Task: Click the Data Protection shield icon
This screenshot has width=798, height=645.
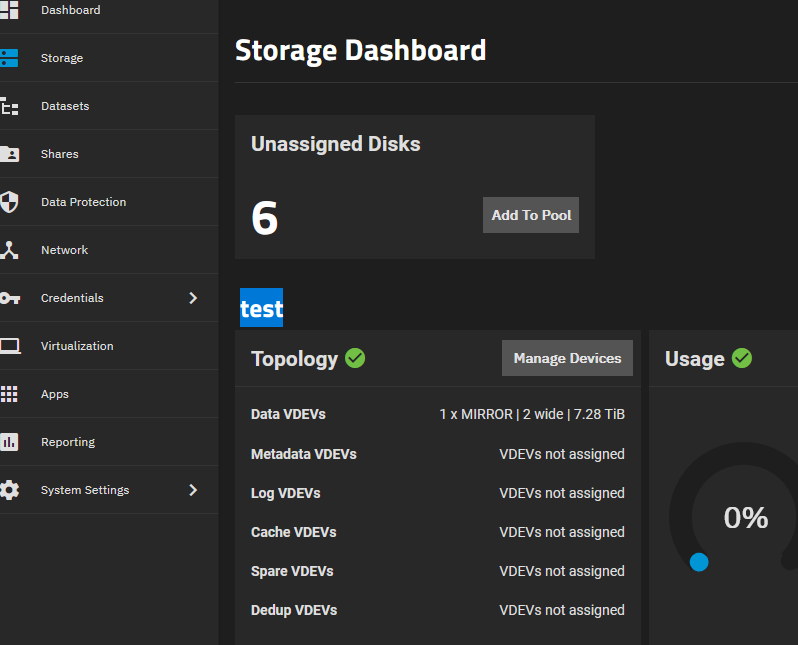Action: pyautogui.click(x=9, y=202)
